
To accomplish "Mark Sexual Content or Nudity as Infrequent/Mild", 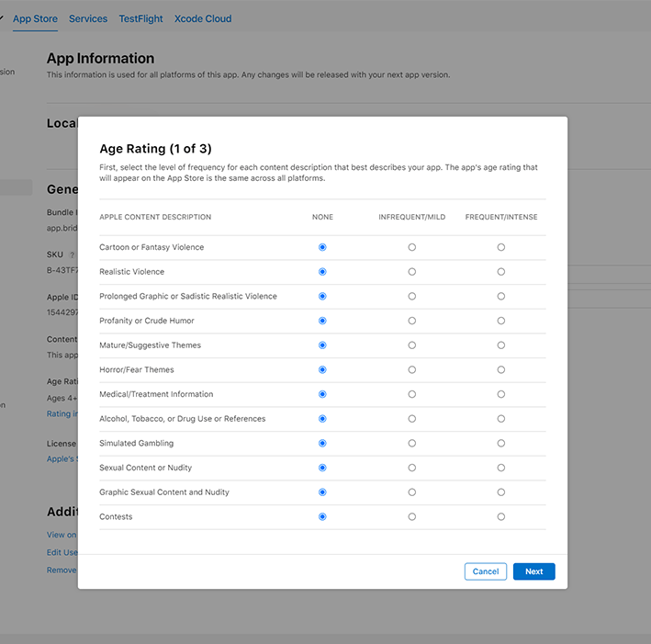I will (412, 468).
